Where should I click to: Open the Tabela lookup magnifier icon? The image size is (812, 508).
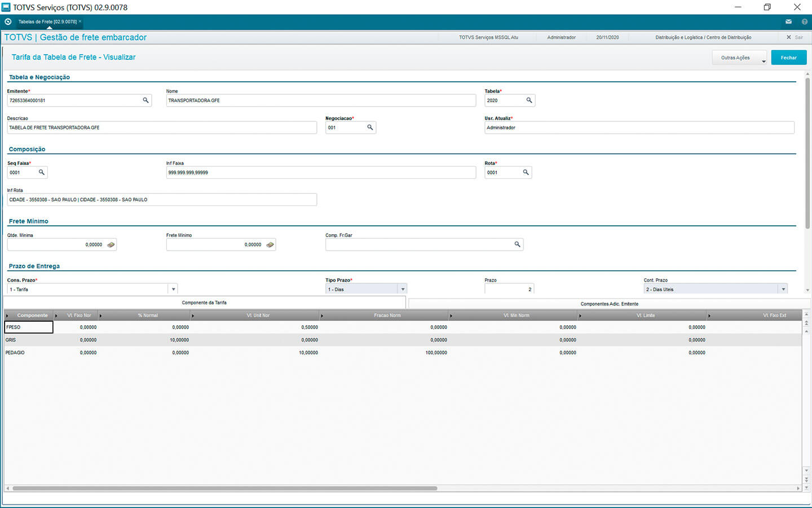click(529, 100)
